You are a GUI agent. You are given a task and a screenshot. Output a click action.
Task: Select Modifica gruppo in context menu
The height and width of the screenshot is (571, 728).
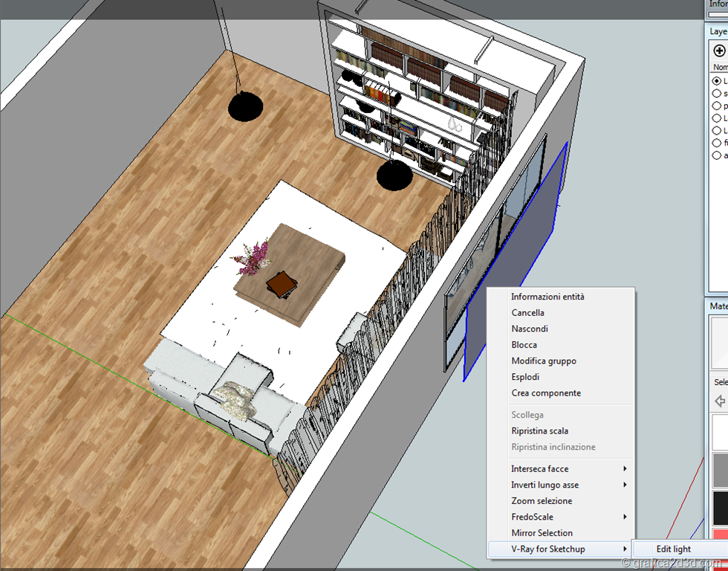(543, 361)
